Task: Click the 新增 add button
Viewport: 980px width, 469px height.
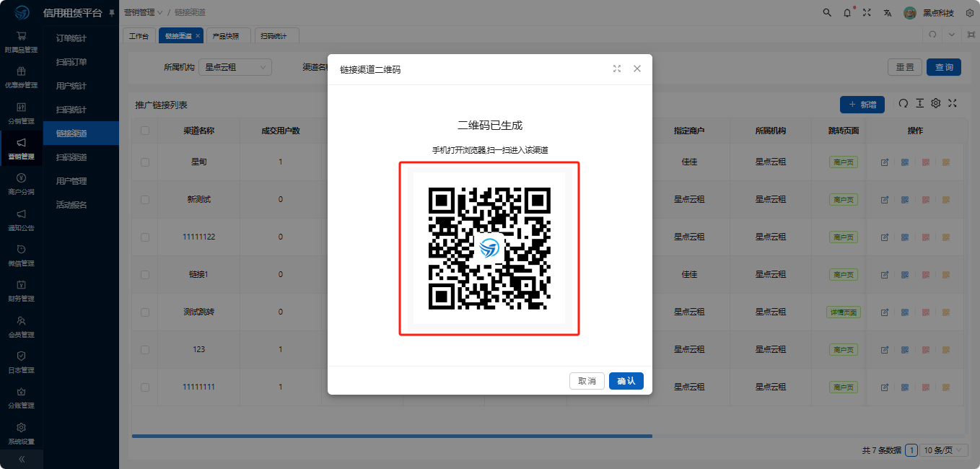Action: point(862,105)
